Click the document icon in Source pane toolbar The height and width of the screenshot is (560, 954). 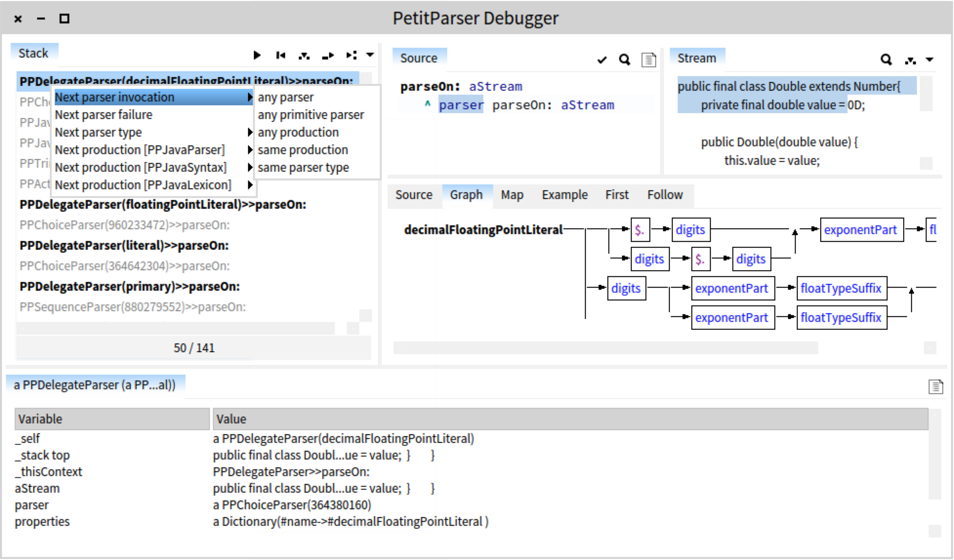[x=648, y=60]
